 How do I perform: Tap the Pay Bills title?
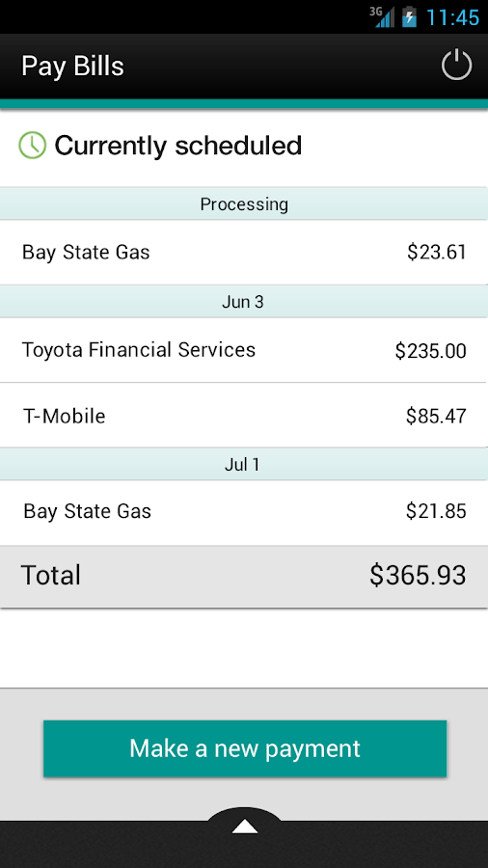pos(72,67)
